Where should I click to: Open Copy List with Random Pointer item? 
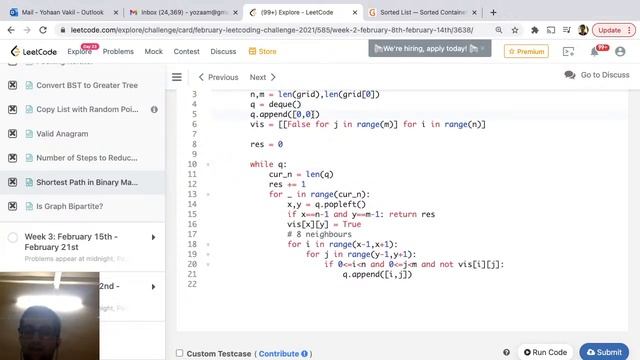pos(87,109)
